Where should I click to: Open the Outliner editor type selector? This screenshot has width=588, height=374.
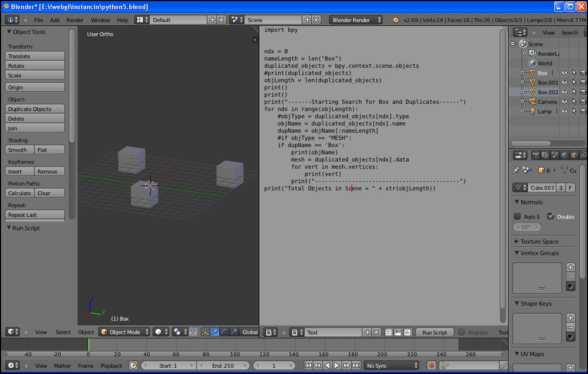(520, 33)
